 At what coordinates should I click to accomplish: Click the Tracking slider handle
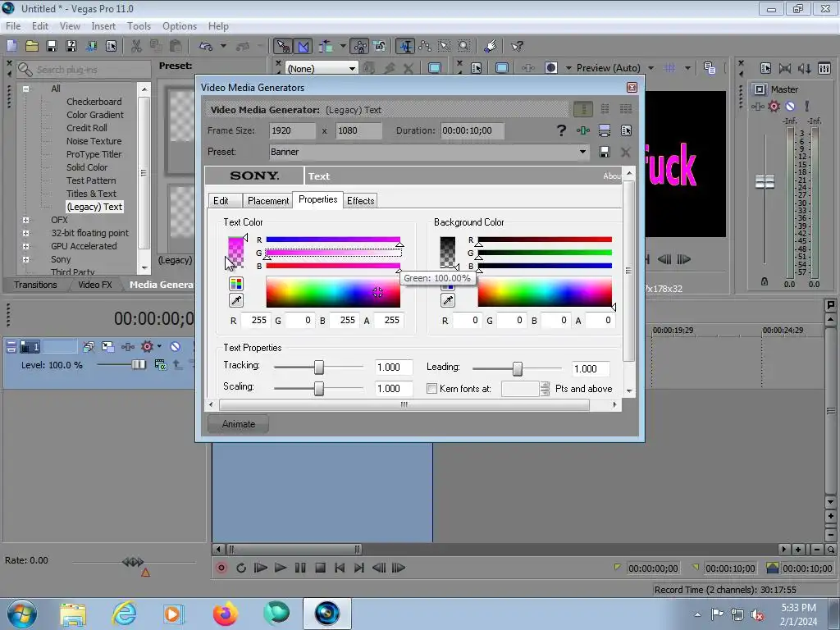pos(319,367)
